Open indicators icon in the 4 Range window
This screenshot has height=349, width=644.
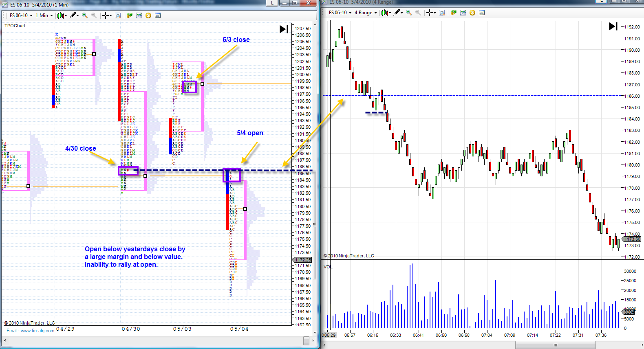(x=463, y=13)
